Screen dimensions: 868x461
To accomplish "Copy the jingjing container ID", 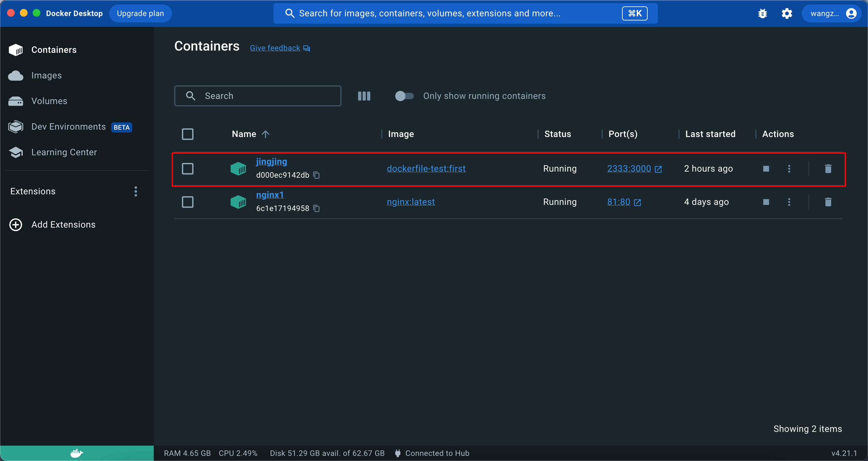I will click(x=316, y=175).
